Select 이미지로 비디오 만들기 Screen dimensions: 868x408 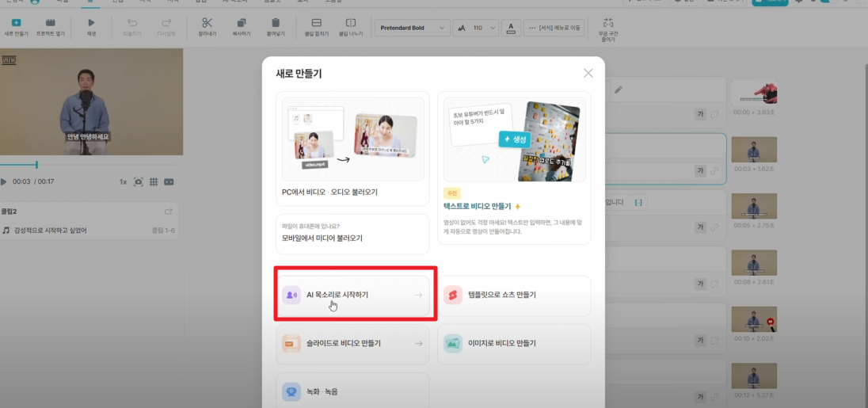[x=514, y=344]
